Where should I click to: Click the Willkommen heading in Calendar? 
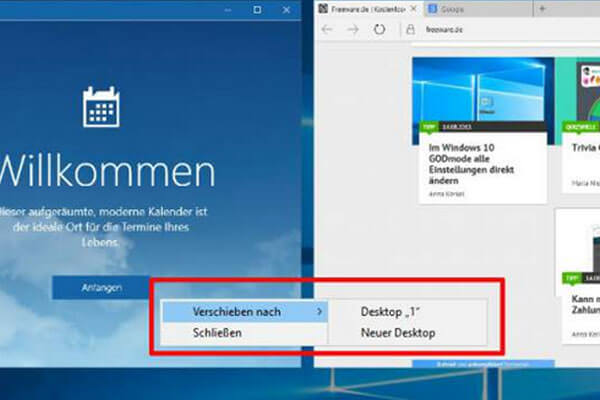click(107, 172)
